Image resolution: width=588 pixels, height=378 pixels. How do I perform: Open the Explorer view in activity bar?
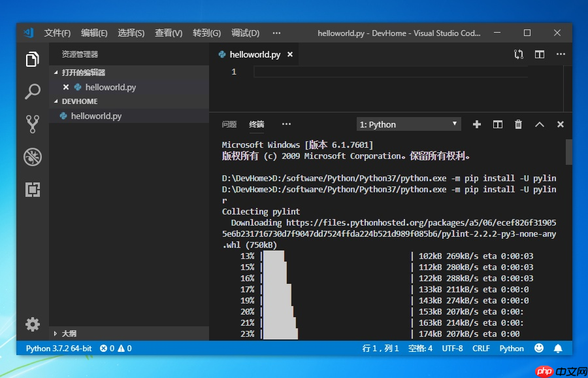pyautogui.click(x=33, y=60)
